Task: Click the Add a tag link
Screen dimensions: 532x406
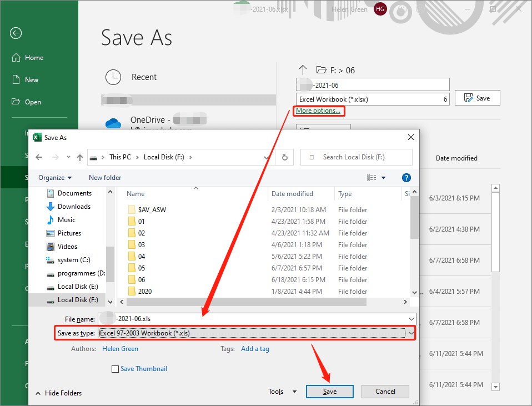Action: (x=255, y=349)
